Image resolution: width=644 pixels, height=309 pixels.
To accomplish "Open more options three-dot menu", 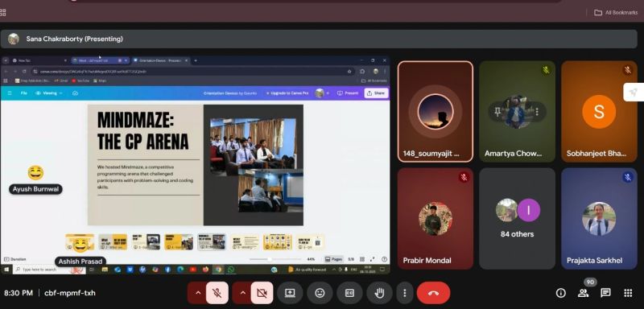I will pos(405,293).
